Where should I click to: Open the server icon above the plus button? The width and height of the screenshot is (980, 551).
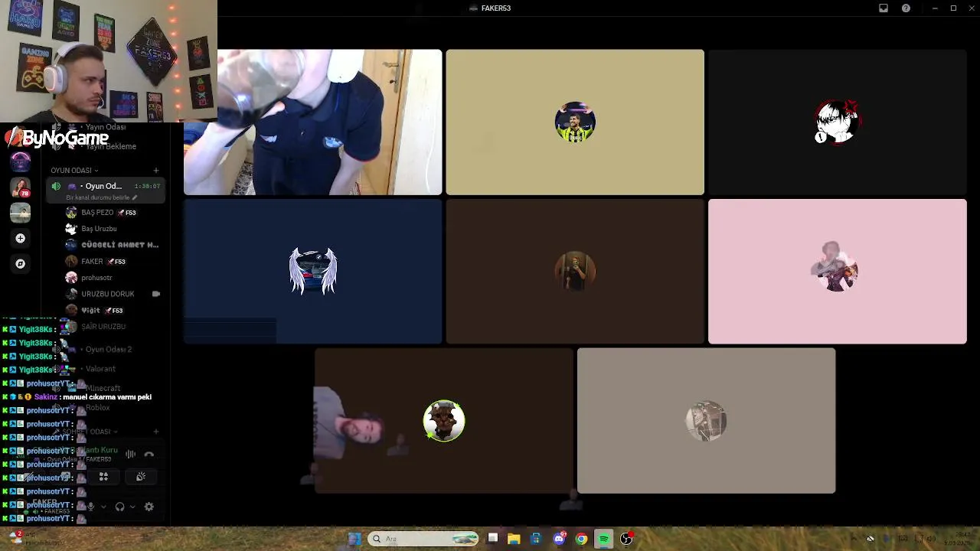click(21, 213)
